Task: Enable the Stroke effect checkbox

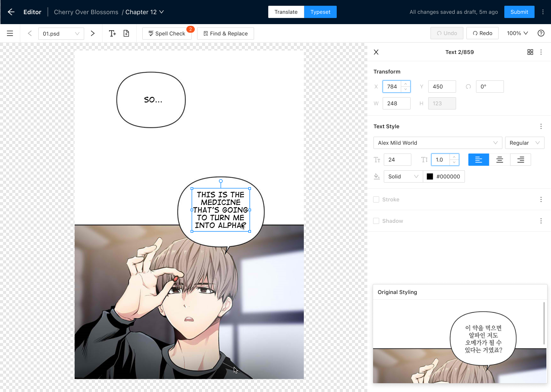Action: point(375,199)
